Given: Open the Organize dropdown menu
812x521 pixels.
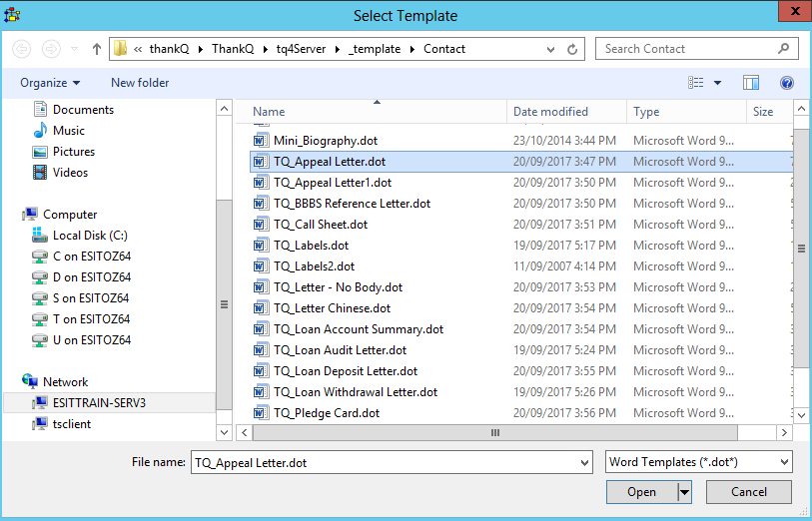Looking at the screenshot, I should 50,83.
